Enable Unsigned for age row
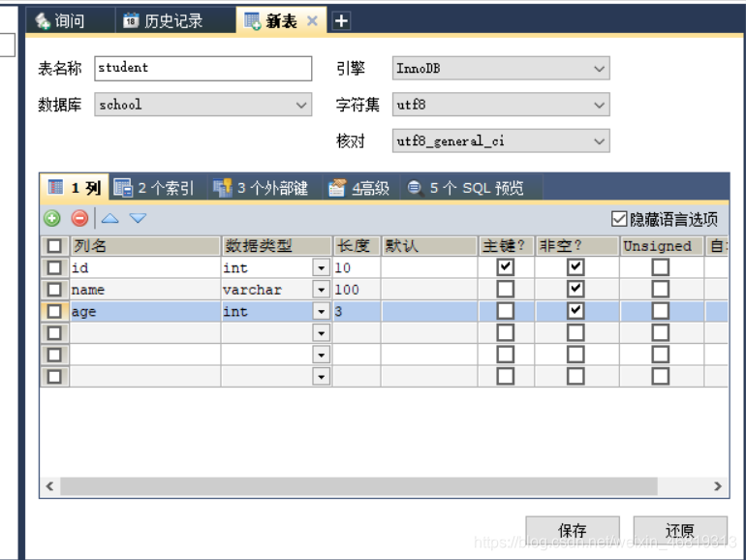 [661, 311]
